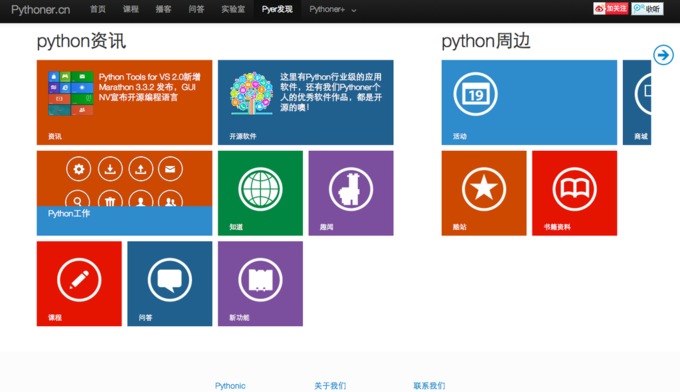Image resolution: width=680 pixels, height=392 pixels.
Task: Click the Pythoner.cn site logo
Action: click(40, 10)
